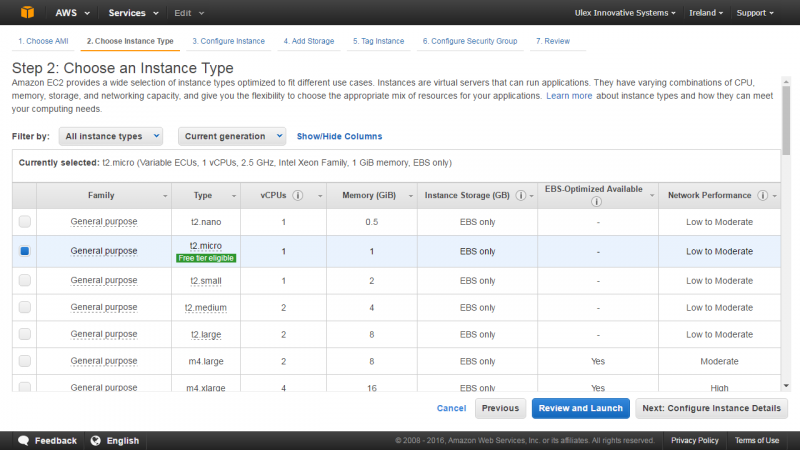Viewport: 800px width, 450px height.
Task: Go to the 1. Choose AMI step
Action: click(x=43, y=41)
